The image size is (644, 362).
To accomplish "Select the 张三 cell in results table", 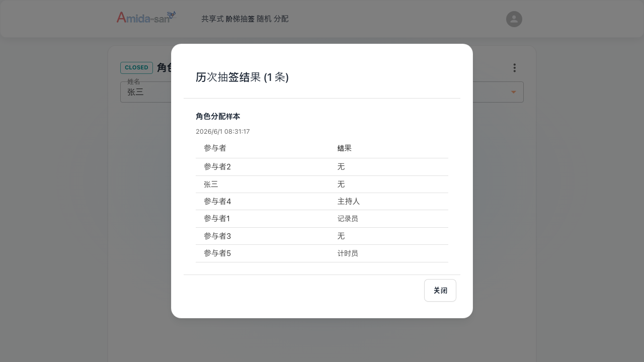I will pos(211,185).
